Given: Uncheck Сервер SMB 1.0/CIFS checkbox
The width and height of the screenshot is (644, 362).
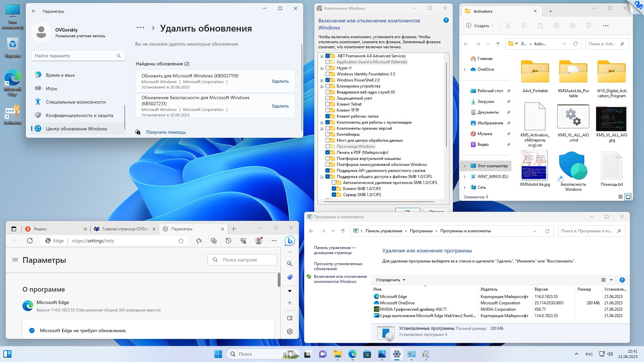Looking at the screenshot, I should [334, 195].
